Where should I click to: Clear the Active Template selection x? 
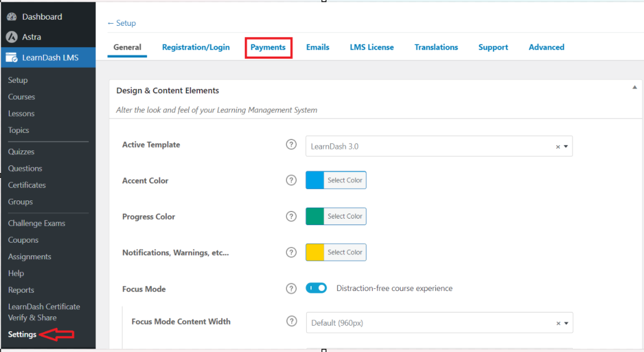pyautogui.click(x=558, y=147)
